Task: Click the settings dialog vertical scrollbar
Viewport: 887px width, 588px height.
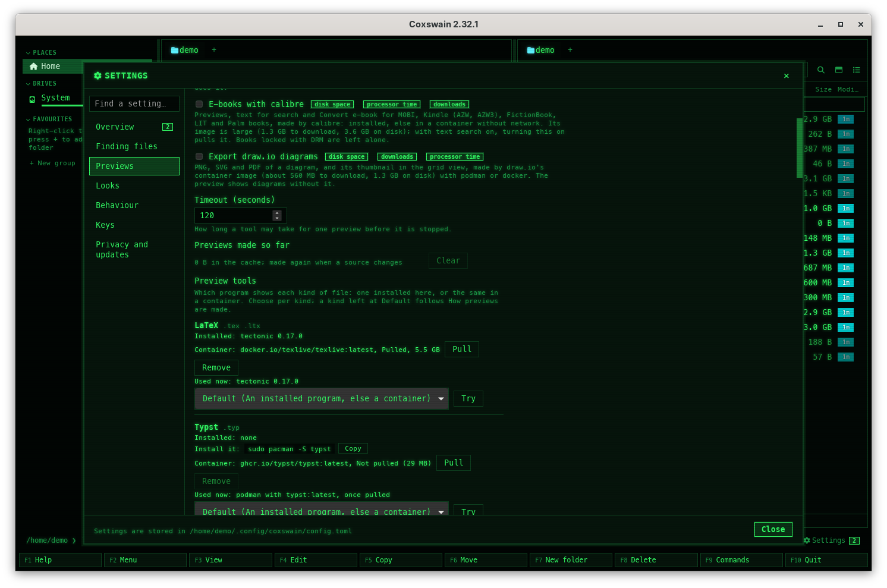Action: pyautogui.click(x=800, y=148)
